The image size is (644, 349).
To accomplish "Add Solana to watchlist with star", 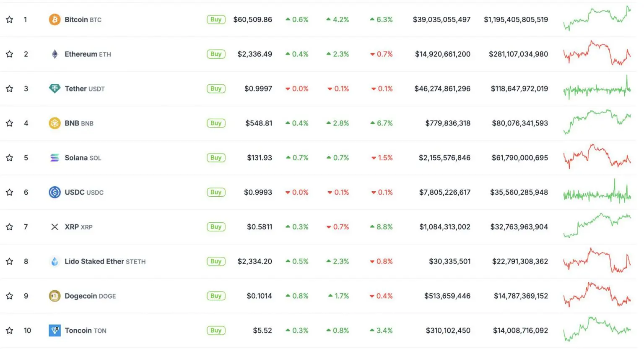I will 9,158.
